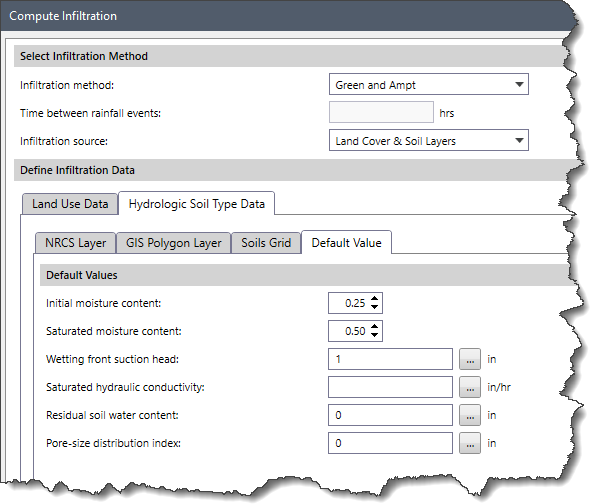Click the Wetting front suction head field
The width and height of the screenshot is (591, 504).
(x=390, y=359)
